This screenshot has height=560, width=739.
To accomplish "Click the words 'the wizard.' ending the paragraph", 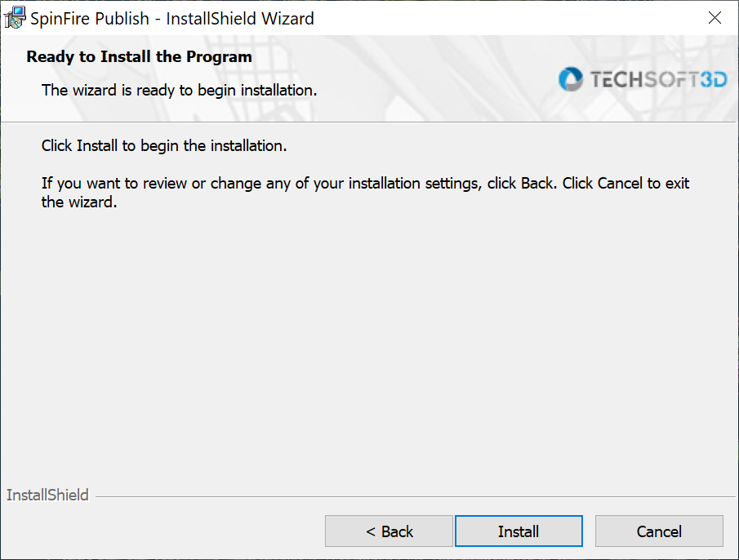I will (x=79, y=202).
